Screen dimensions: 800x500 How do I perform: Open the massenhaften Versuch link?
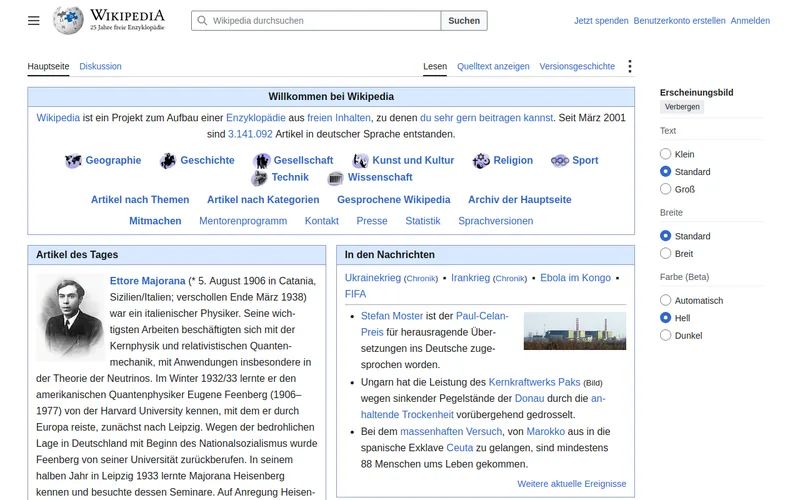451,432
